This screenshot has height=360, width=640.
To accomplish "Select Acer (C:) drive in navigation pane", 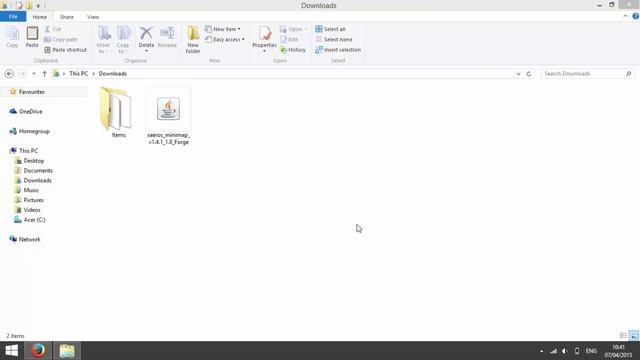I will [30, 220].
